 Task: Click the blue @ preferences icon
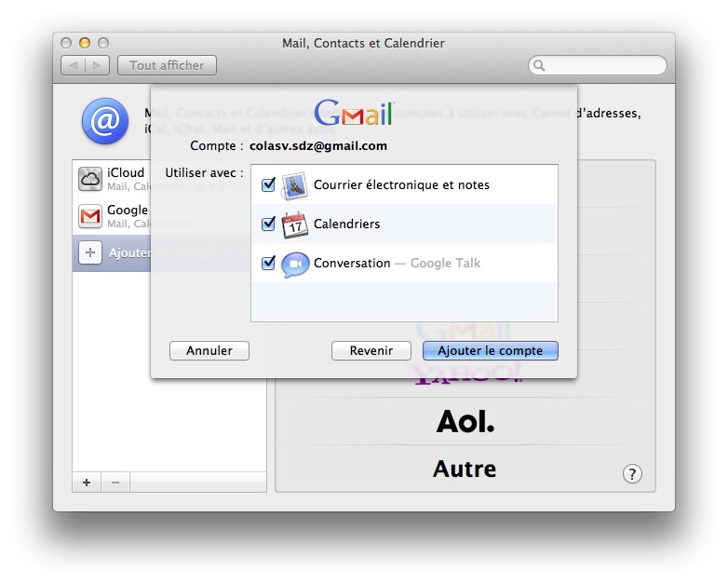pos(105,121)
